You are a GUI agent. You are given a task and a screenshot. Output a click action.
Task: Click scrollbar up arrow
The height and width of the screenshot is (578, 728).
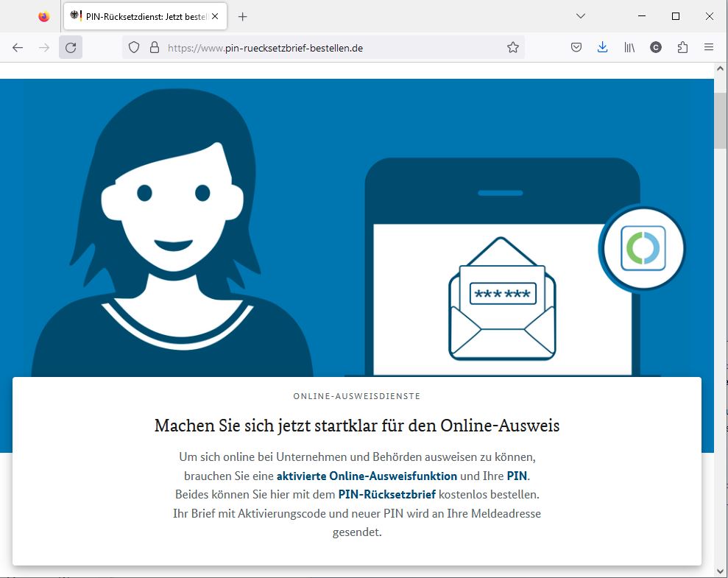pyautogui.click(x=720, y=68)
